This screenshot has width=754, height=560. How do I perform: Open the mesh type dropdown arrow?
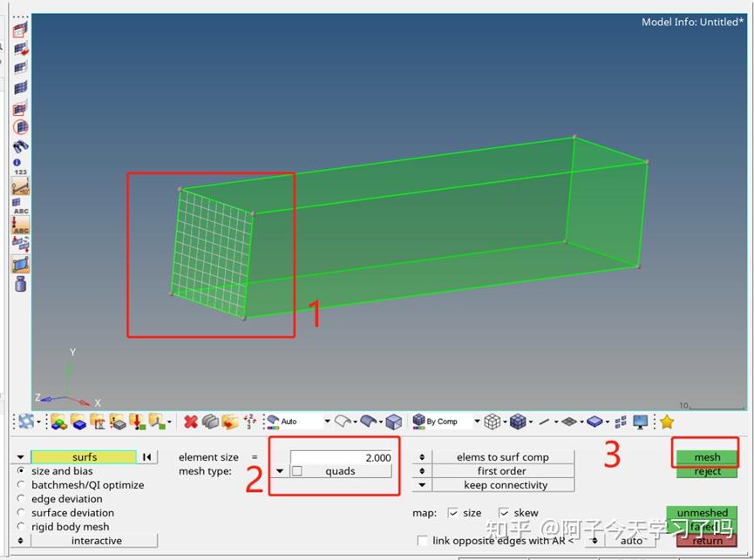click(x=281, y=470)
